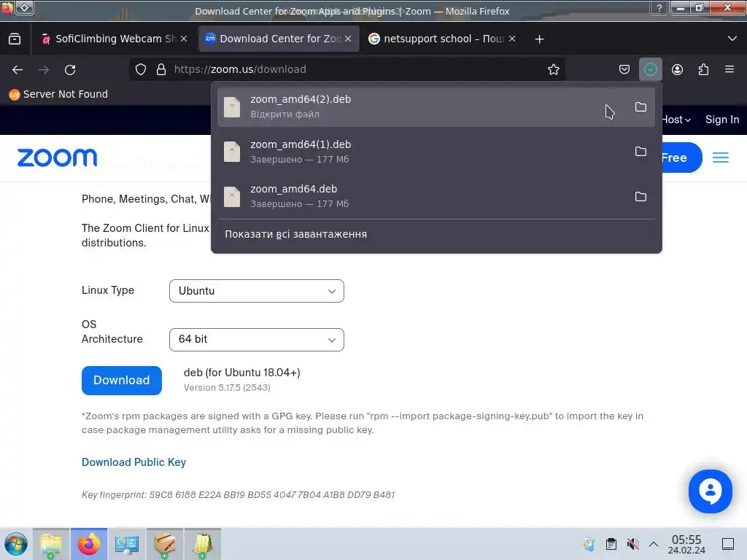
Task: Open the Firefox application menu
Action: point(729,69)
